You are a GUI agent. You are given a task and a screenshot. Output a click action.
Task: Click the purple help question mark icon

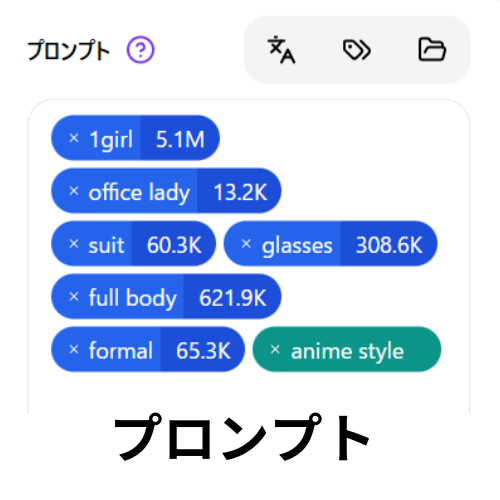coord(140,50)
